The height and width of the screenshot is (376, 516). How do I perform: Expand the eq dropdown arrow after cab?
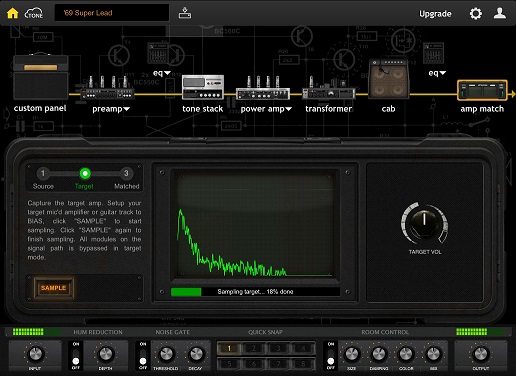443,73
